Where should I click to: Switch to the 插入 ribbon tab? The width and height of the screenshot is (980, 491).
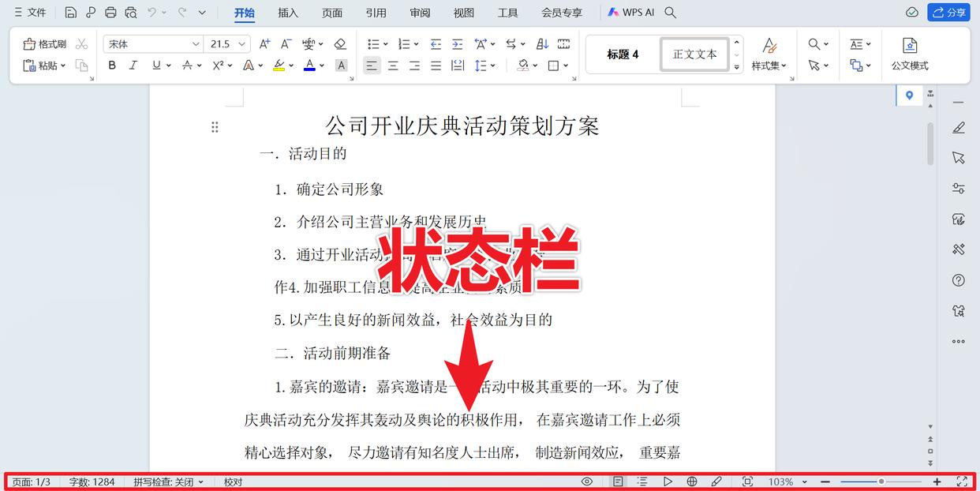pyautogui.click(x=287, y=13)
